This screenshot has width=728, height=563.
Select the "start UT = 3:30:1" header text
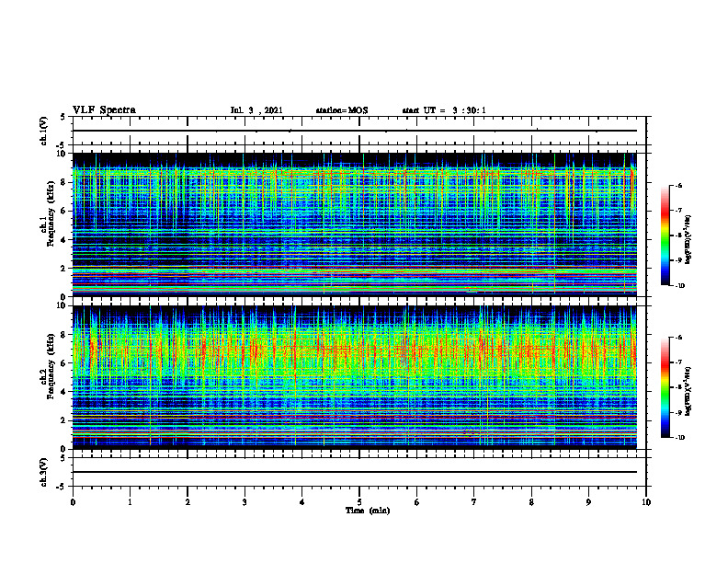pos(444,110)
